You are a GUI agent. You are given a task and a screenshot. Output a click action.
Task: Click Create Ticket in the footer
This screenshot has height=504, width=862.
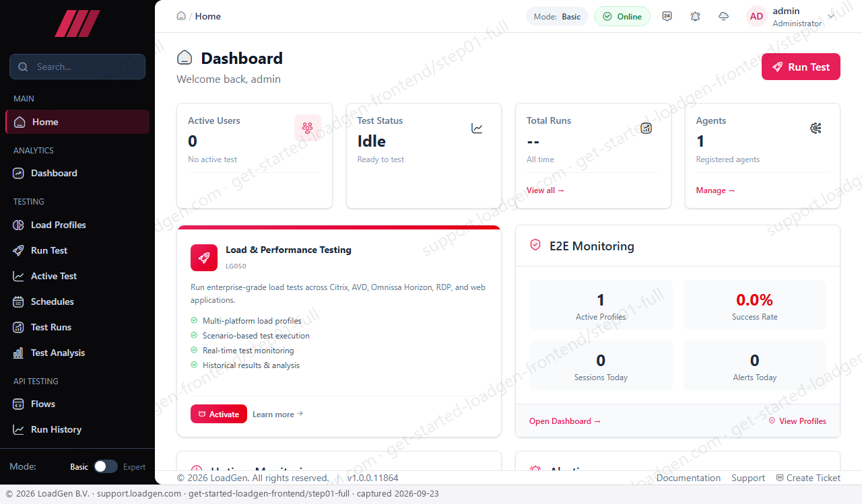pyautogui.click(x=808, y=478)
